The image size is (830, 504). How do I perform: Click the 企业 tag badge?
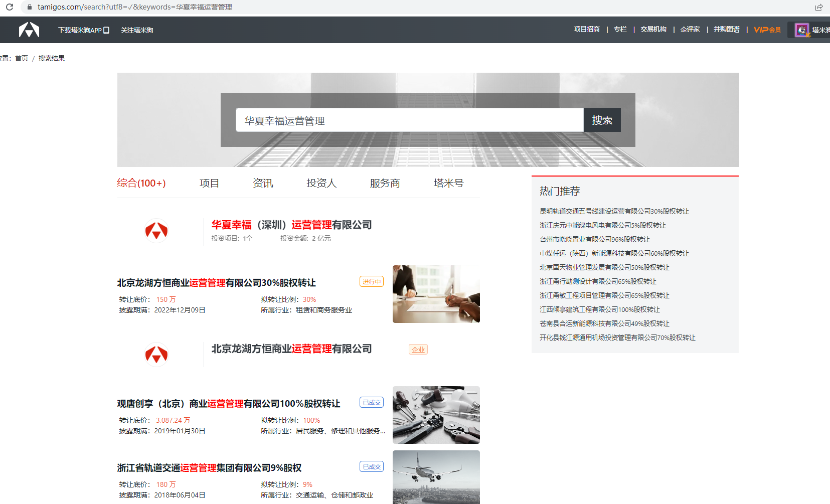[418, 350]
